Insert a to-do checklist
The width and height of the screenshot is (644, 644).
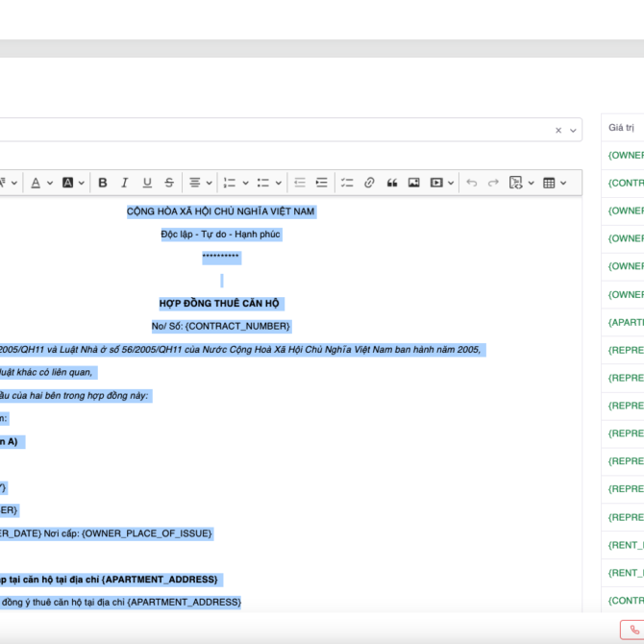pyautogui.click(x=347, y=183)
